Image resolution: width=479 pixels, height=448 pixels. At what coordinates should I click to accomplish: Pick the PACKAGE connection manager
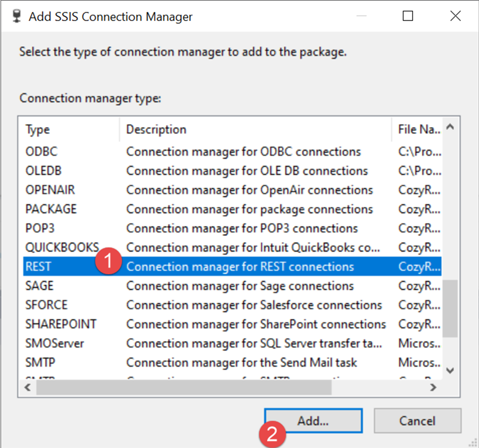(x=51, y=209)
